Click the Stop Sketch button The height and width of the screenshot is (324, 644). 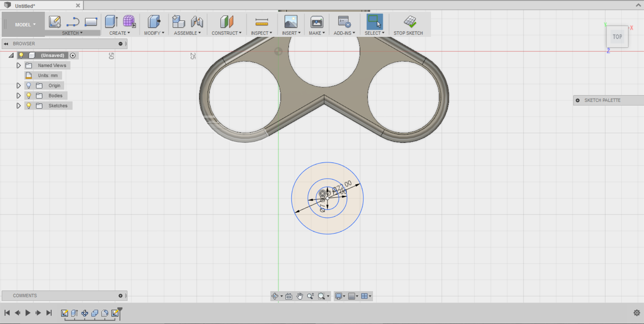[x=408, y=25]
